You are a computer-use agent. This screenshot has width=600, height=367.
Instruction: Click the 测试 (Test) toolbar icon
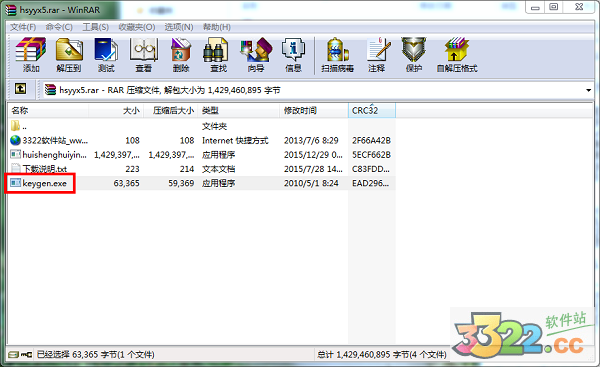[106, 49]
